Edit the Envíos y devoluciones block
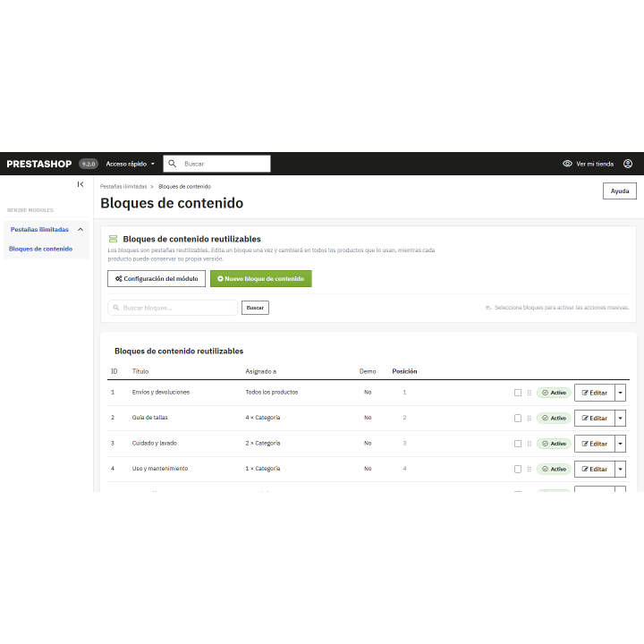The height and width of the screenshot is (644, 644). 594,393
